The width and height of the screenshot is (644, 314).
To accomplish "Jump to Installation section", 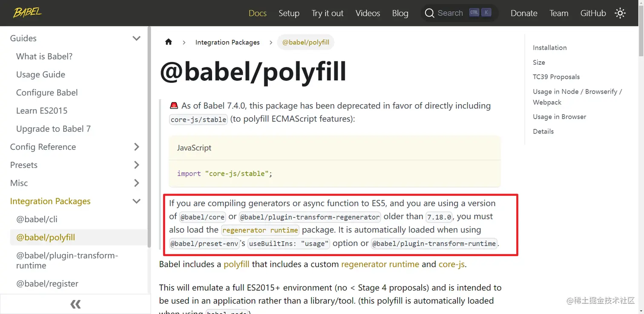I will [550, 48].
